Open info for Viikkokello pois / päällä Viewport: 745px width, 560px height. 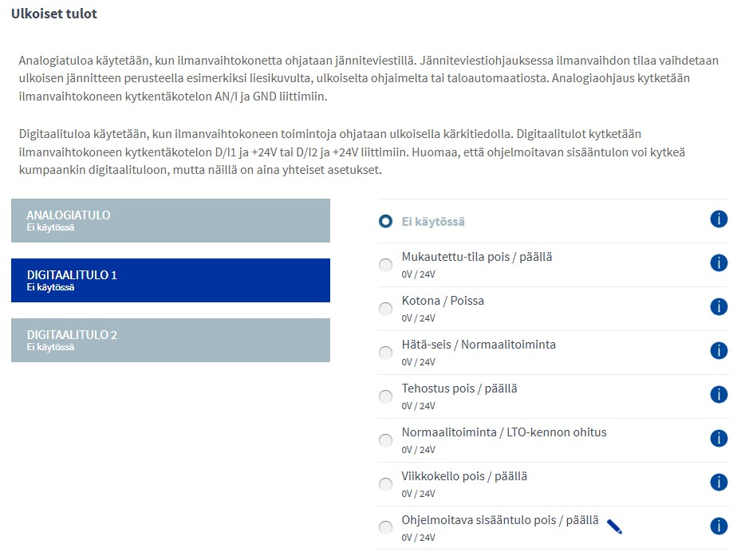[719, 482]
